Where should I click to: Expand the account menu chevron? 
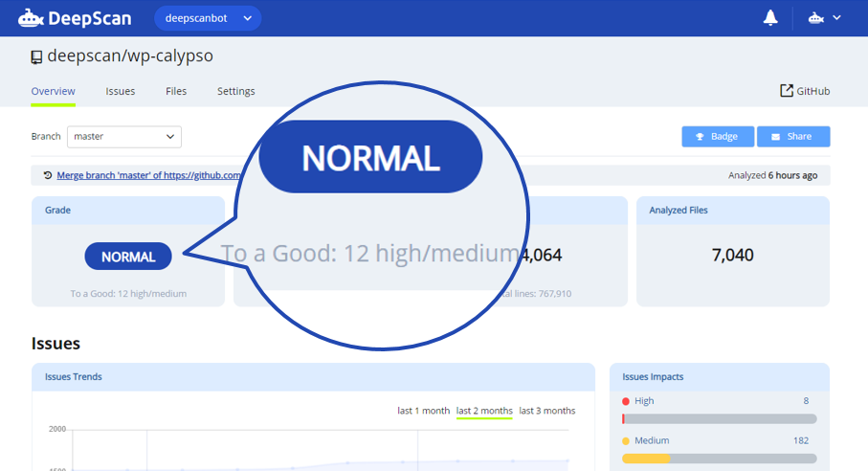[x=836, y=18]
